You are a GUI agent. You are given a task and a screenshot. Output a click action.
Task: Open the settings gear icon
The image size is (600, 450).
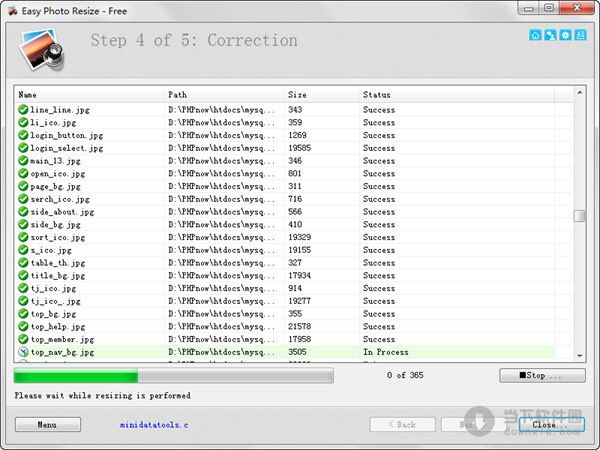tap(565, 35)
